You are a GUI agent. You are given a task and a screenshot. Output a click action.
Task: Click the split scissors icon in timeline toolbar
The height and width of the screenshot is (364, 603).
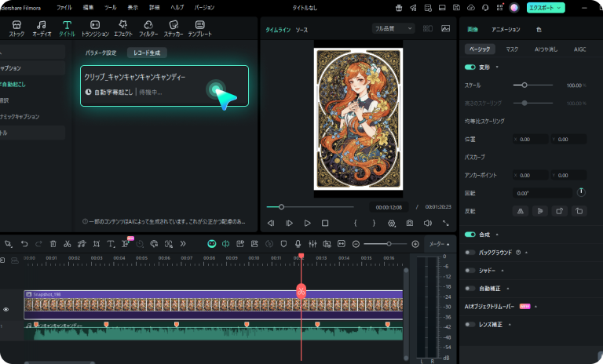tap(68, 244)
